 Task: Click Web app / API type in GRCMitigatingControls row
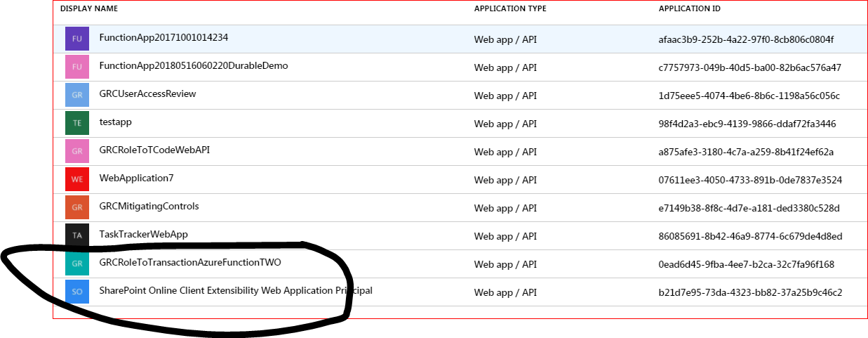[x=505, y=208]
